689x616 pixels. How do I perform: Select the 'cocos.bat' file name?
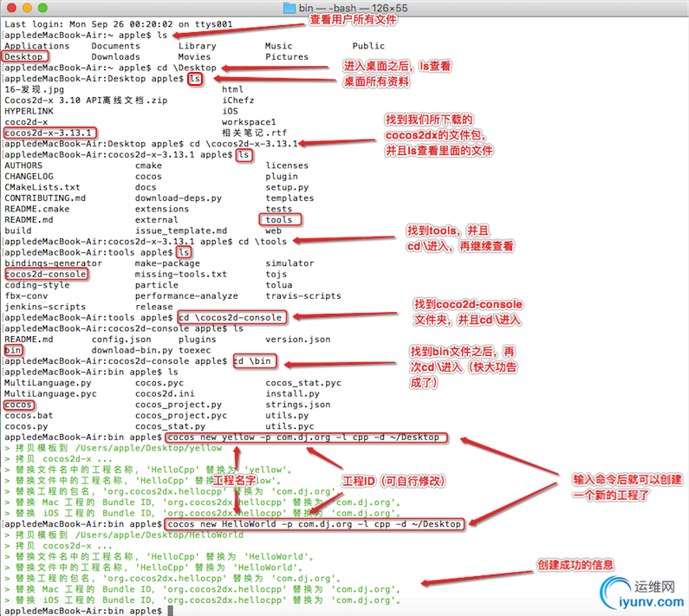pyautogui.click(x=29, y=416)
